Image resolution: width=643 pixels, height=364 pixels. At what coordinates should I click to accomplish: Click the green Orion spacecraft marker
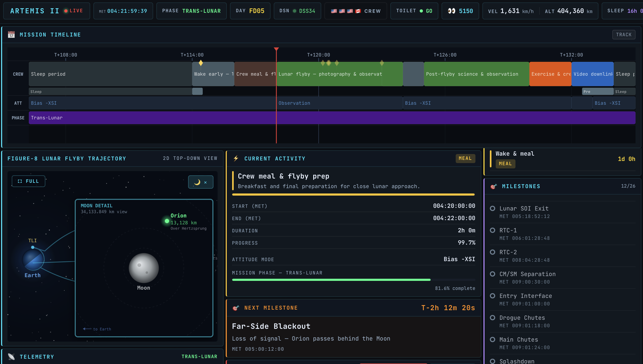pos(167,221)
